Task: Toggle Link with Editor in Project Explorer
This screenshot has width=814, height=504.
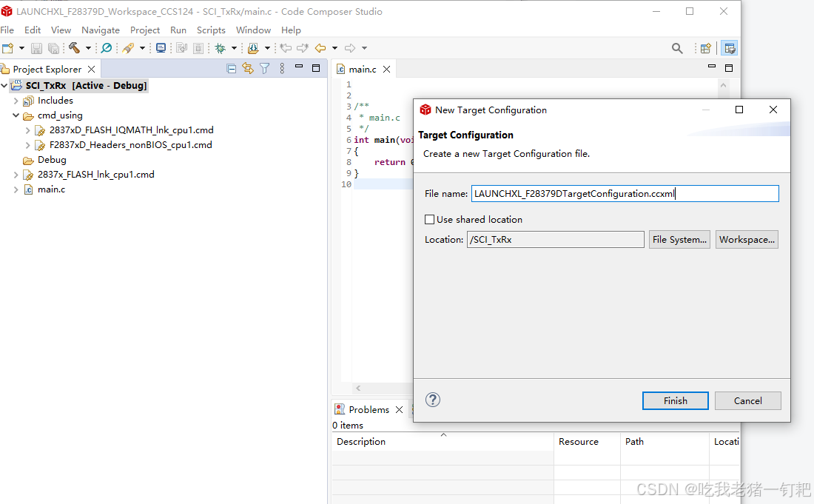Action: point(248,69)
